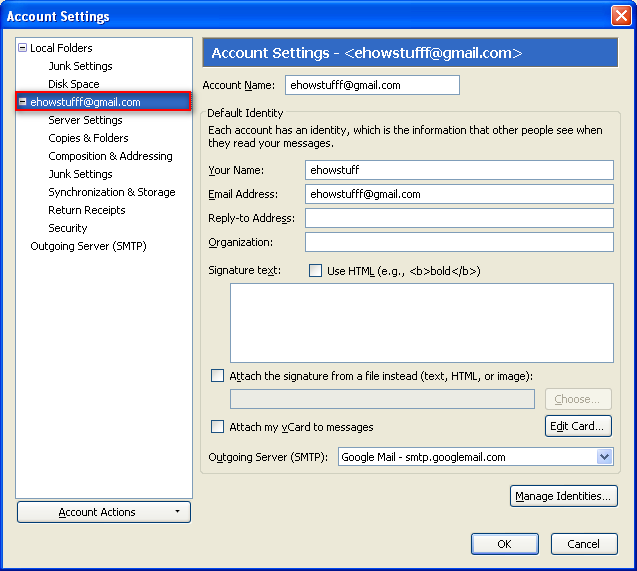Click Cancel to discard changes
The height and width of the screenshot is (571, 637).
(x=584, y=544)
